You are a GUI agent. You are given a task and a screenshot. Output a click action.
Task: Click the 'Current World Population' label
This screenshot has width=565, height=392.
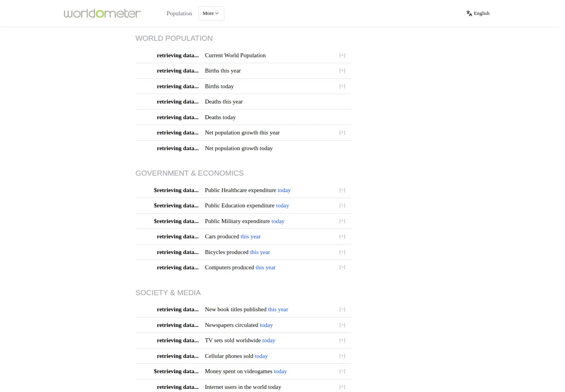coord(235,55)
